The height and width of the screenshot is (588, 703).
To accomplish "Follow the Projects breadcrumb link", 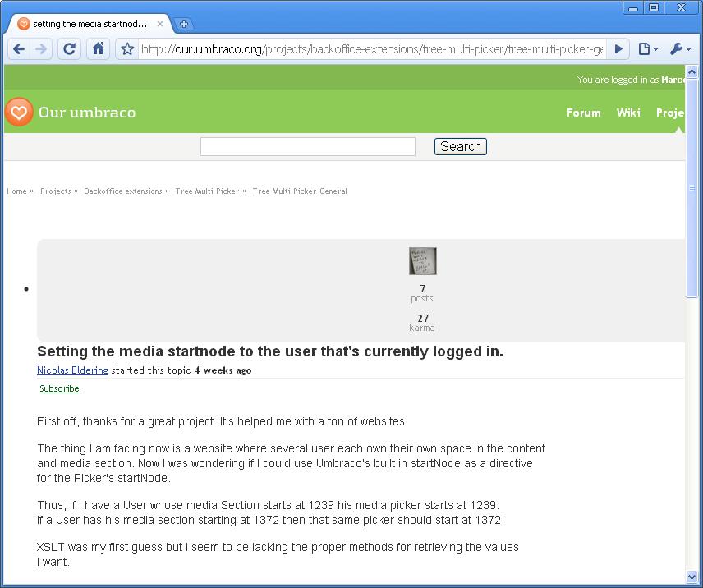I will [x=56, y=191].
